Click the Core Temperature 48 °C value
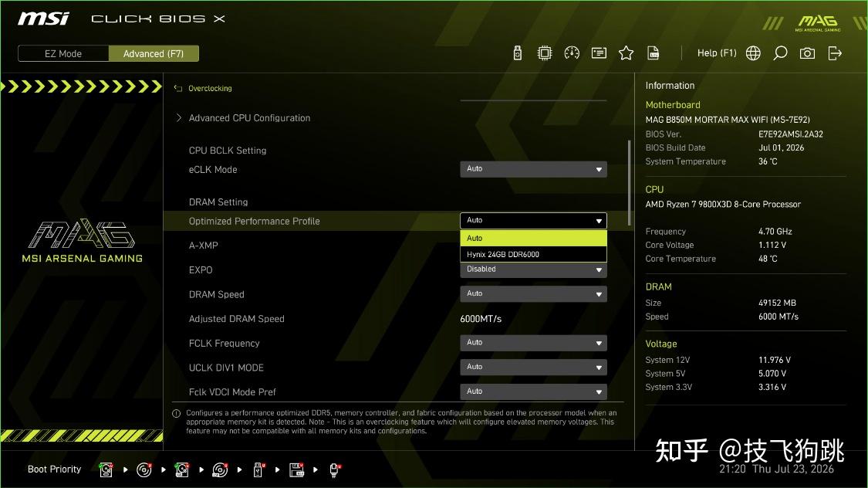Image resolution: width=868 pixels, height=488 pixels. coord(768,259)
